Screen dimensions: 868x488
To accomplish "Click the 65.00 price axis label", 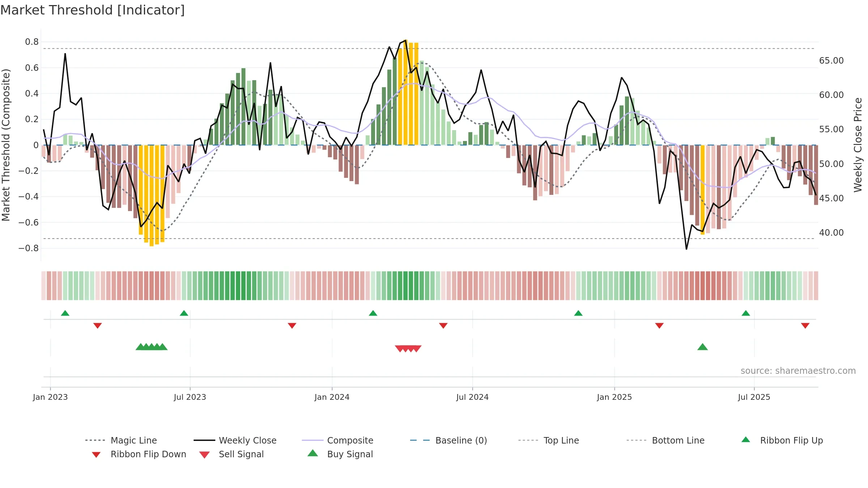I will pos(831,60).
